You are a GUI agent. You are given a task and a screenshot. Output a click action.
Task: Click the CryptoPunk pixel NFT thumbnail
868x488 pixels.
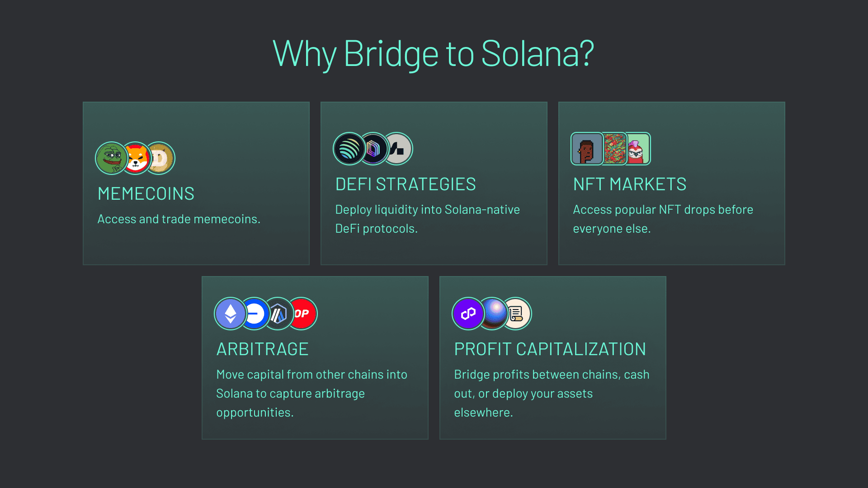coord(586,149)
